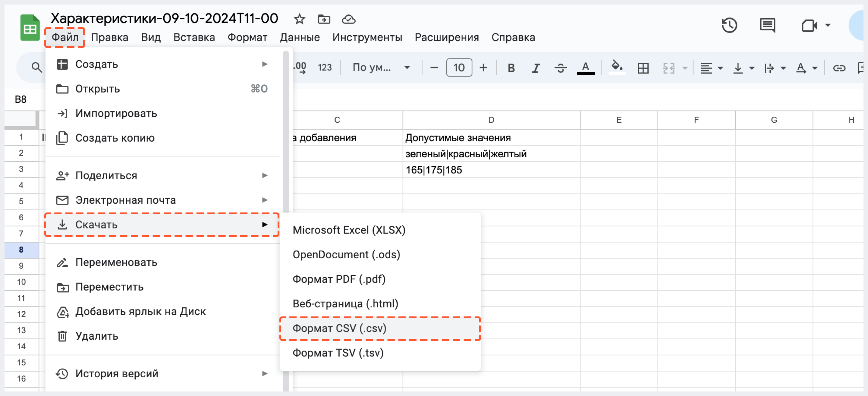This screenshot has width=868, height=396.
Task: Choose Добавить ярлык на Диск
Action: [x=162, y=311]
